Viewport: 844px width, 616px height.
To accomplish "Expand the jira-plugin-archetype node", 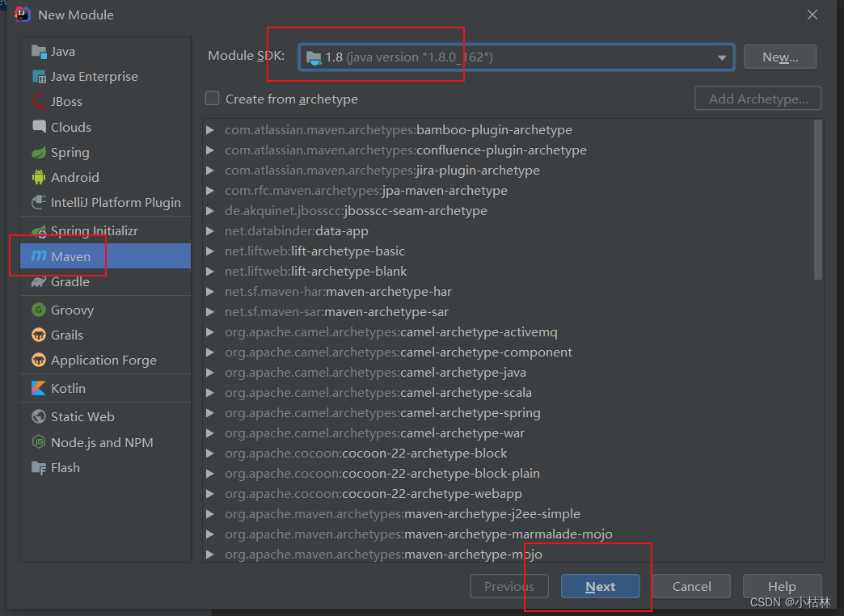I will pos(210,171).
